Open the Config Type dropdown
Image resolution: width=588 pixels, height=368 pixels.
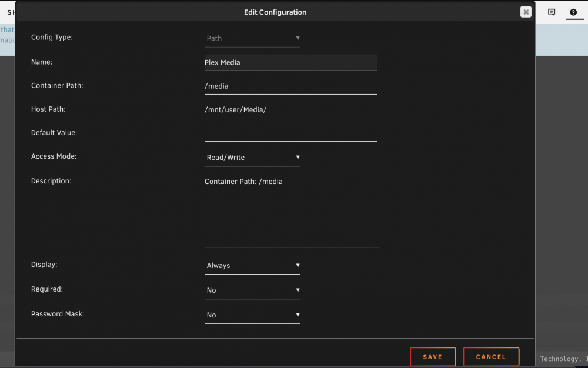point(252,39)
